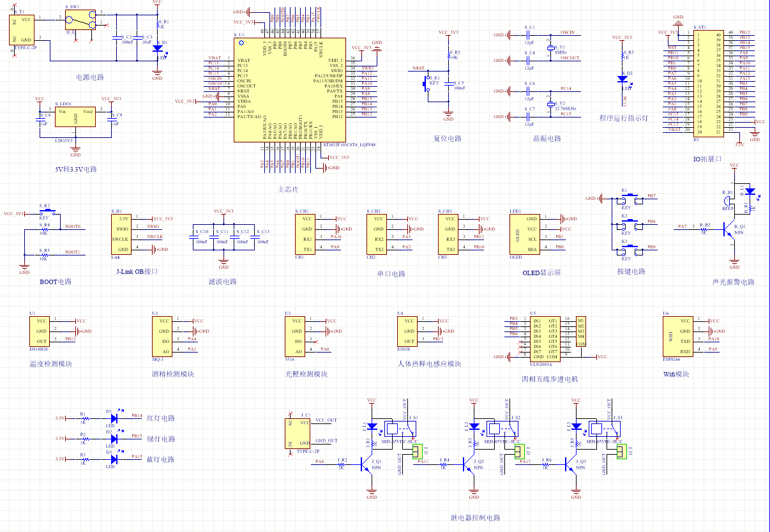This screenshot has width=770, height=532.
Task: Select the B_R2 1K base resistor
Action: coord(704,228)
